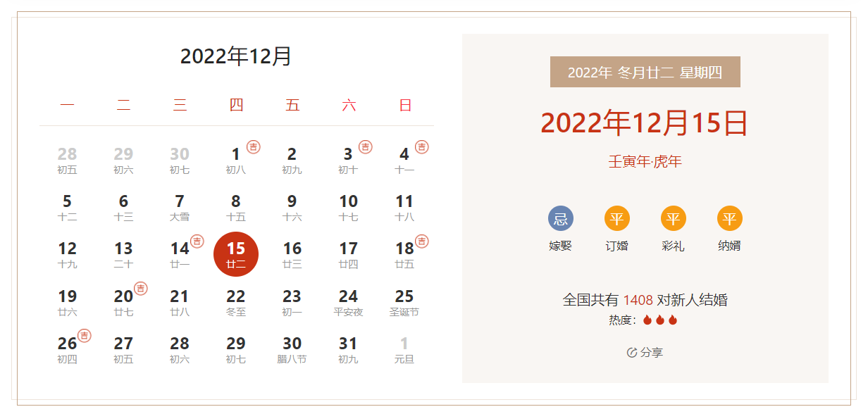Click the orange 平 icon above 订婚

(617, 218)
